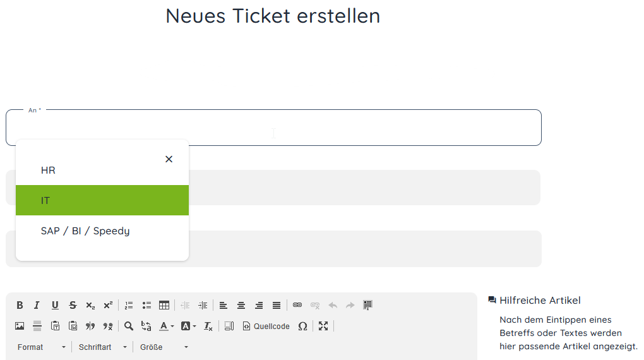Open the find magnifier tool

[x=129, y=326]
